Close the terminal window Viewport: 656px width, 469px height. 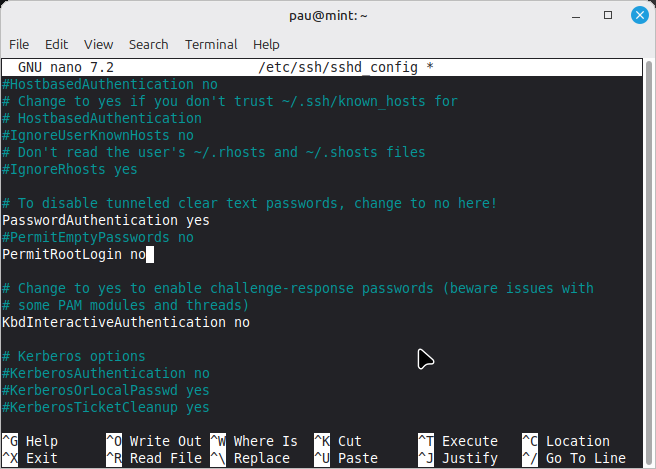[638, 15]
